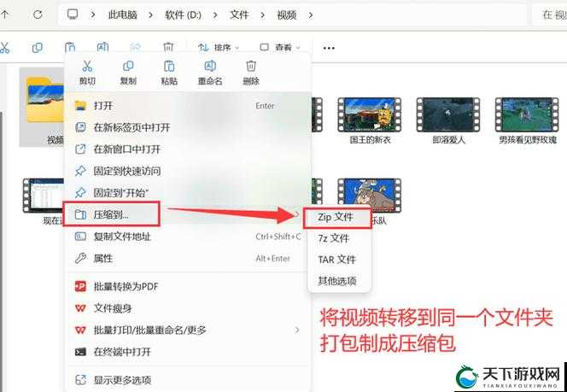Viewport: 567px width, 392px height.
Task: Click the scissors icon in Explorer toolbar
Action: (4, 47)
